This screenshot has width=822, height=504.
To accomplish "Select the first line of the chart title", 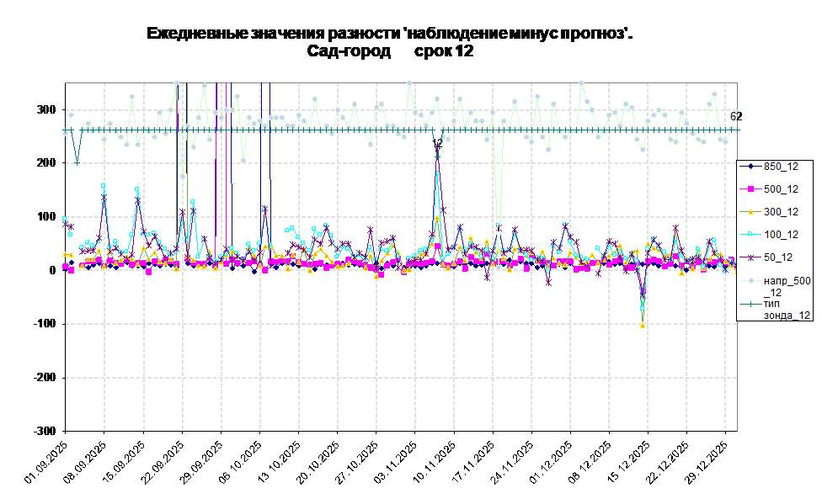I will 392,34.
